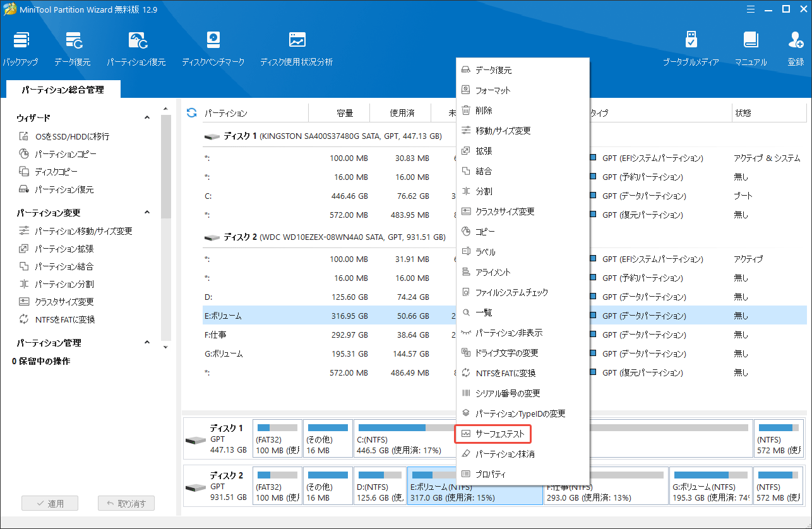Image resolution: width=812 pixels, height=529 pixels.
Task: Choose パーティション移動/サイズ変更 in sidebar
Action: pos(75,231)
